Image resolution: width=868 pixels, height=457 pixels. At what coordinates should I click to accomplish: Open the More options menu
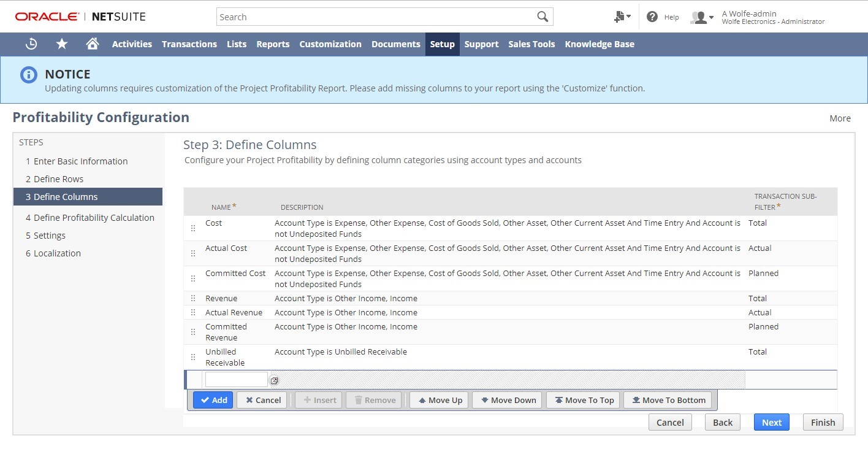coord(840,118)
